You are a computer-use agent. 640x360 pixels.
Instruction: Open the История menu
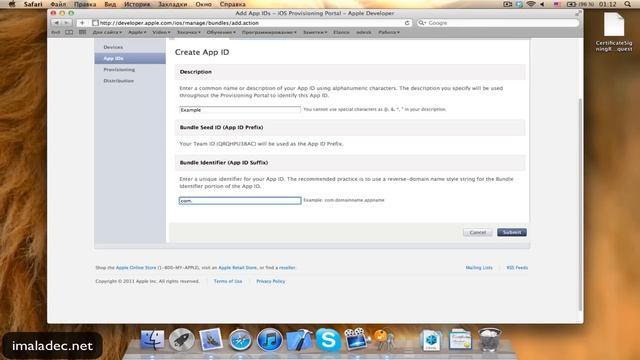tap(137, 4)
